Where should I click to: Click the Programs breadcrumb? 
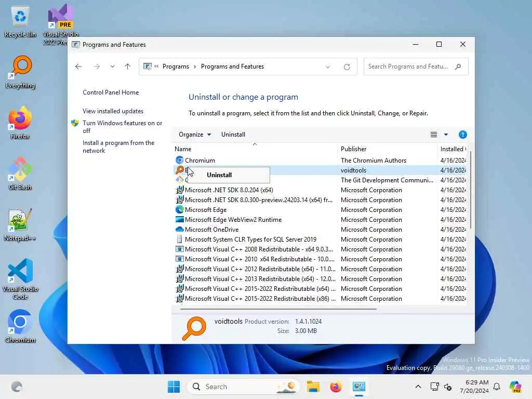click(x=176, y=66)
